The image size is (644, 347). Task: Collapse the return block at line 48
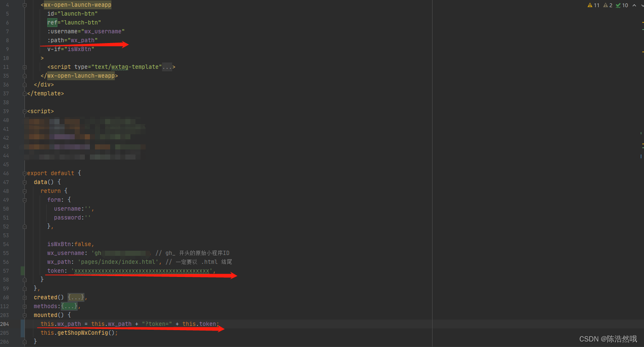tap(24, 191)
